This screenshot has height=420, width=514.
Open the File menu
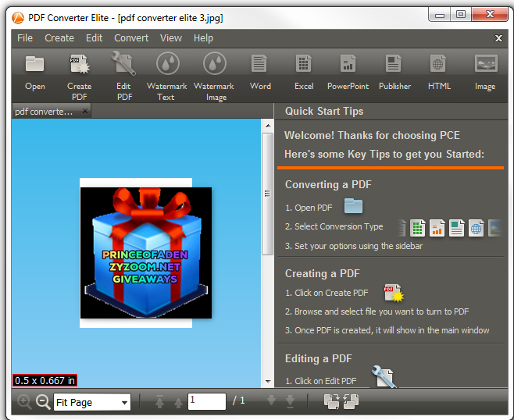[25, 38]
